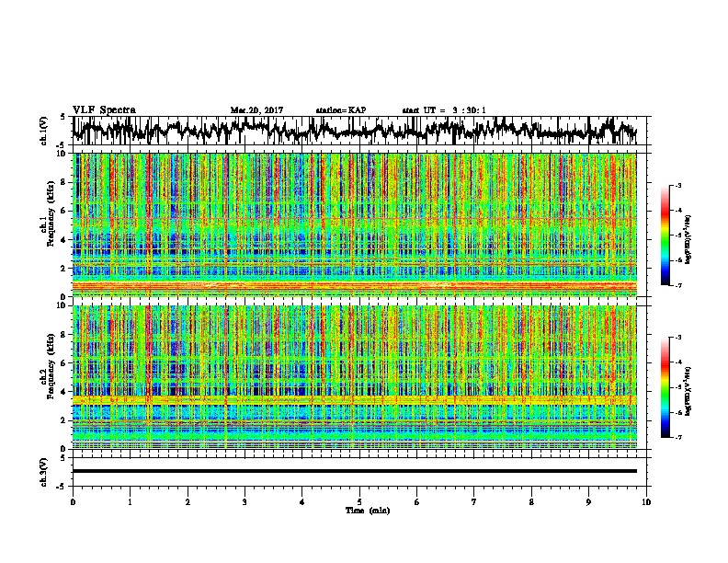Viewport: 728px width, 563px height.
Task: Click the "4" minute tick label on time axis
Action: [302, 502]
